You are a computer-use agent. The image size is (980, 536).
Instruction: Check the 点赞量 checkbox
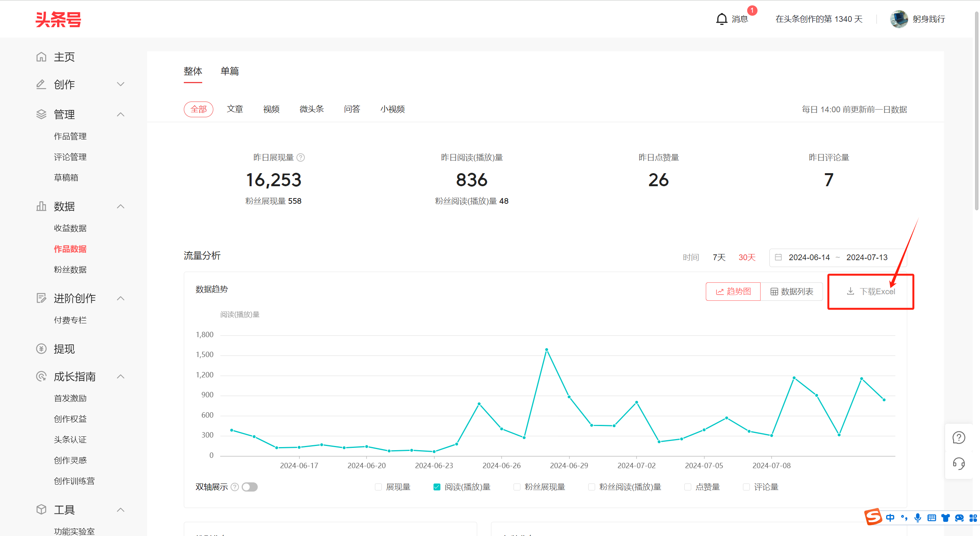point(688,487)
